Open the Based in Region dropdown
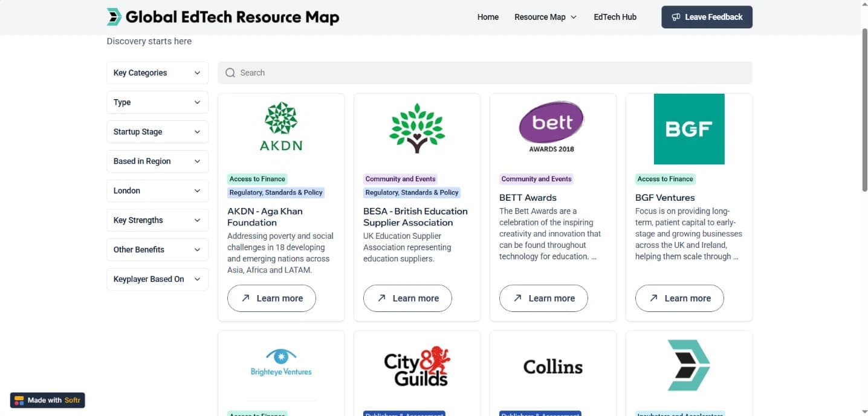The height and width of the screenshot is (416, 868). tap(158, 161)
